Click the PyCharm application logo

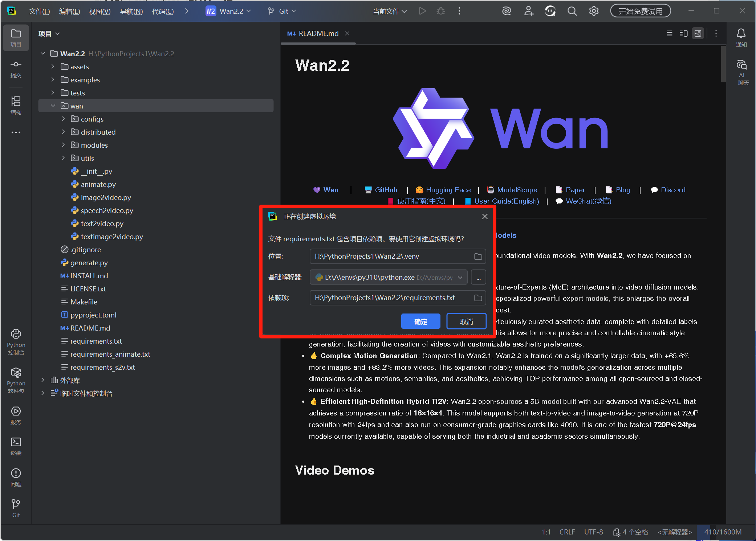pyautogui.click(x=12, y=11)
